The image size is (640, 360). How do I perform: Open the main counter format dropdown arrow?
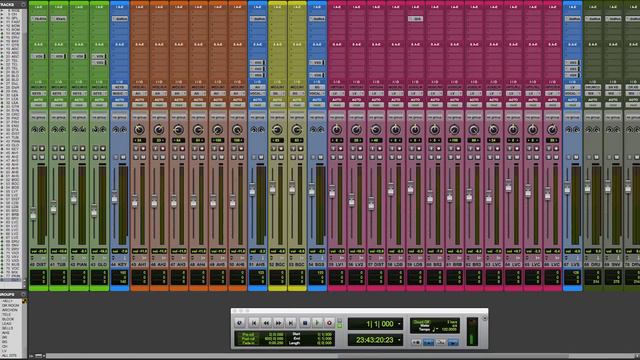point(399,324)
